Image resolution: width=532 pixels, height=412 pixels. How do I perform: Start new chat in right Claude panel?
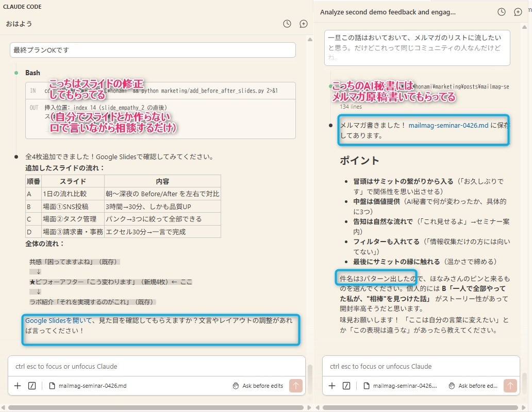click(x=518, y=12)
